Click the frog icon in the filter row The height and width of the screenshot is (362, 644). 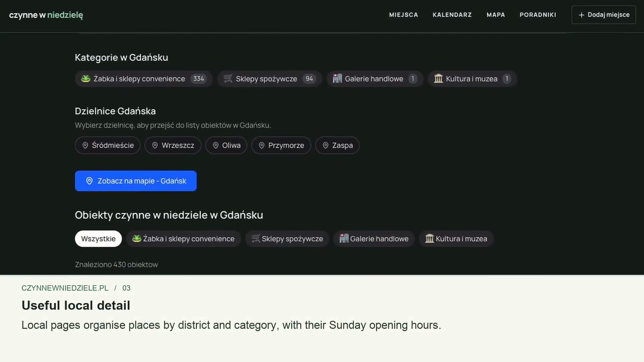[x=137, y=238]
